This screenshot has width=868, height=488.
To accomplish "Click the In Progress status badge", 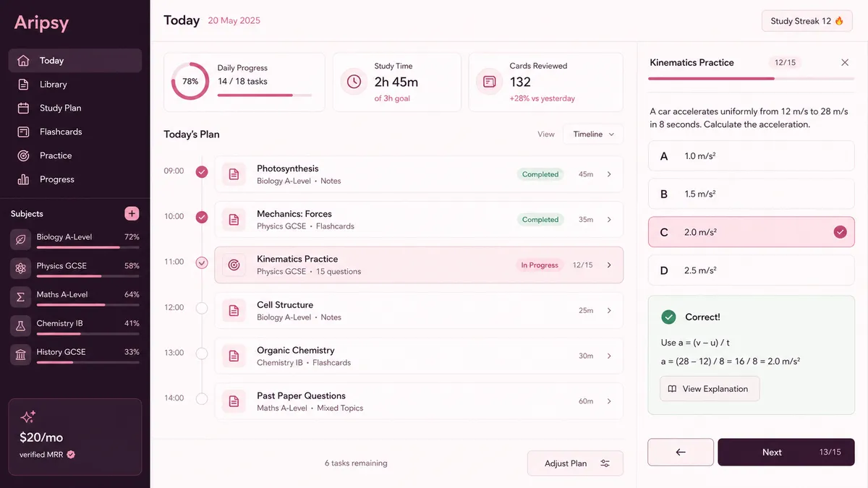I will 540,265.
